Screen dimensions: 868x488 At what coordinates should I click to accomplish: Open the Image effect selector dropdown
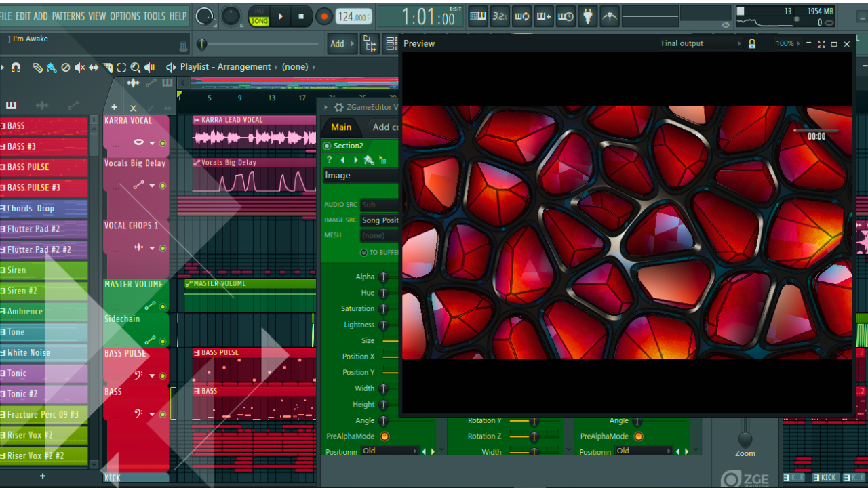pos(360,176)
